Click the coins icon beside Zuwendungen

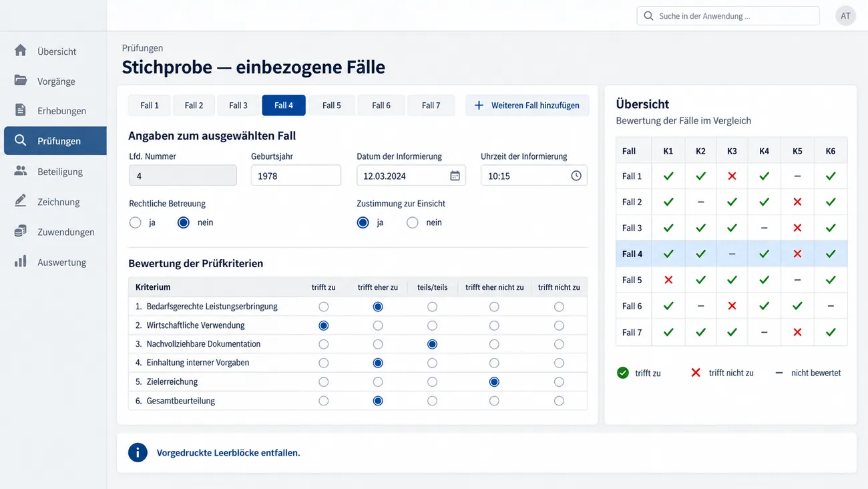point(21,231)
